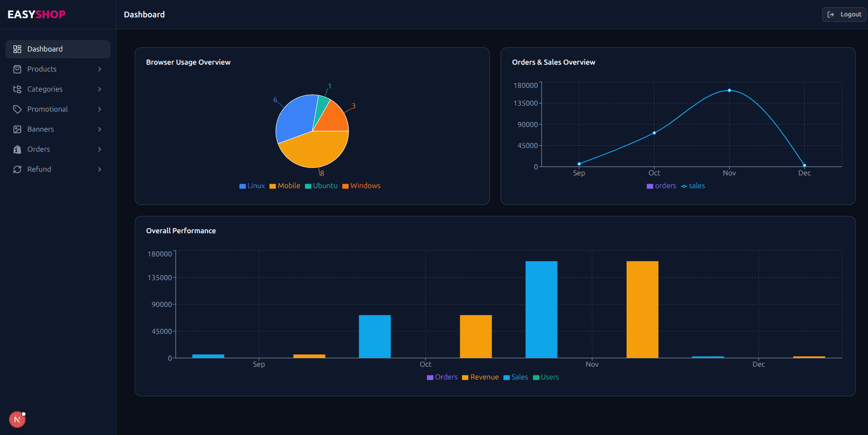
Task: Expand the Orders submenu chevron
Action: point(100,149)
